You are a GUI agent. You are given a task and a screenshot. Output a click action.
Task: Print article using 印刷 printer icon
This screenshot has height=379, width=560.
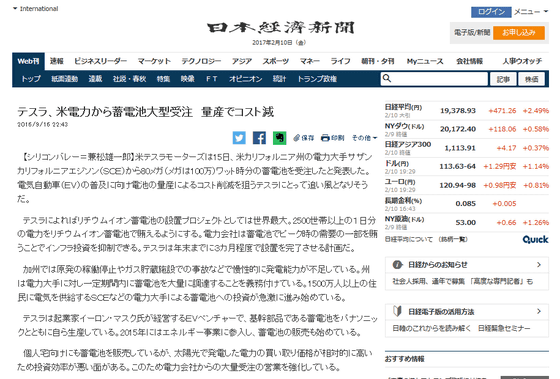[332, 138]
